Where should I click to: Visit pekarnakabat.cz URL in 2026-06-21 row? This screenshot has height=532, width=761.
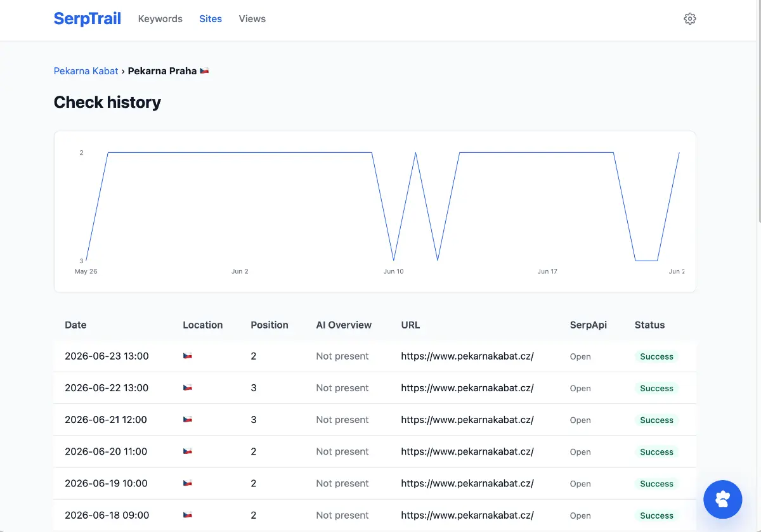click(x=467, y=420)
